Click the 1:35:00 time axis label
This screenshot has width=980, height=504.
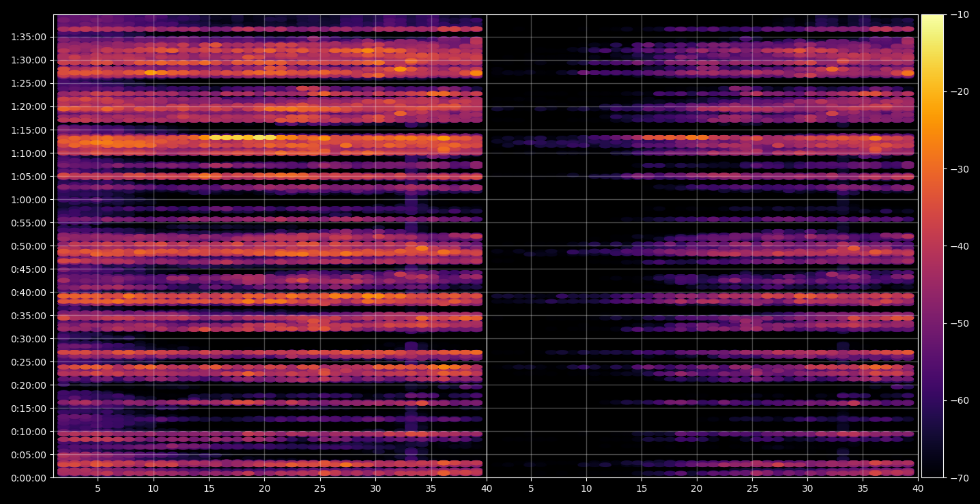(x=29, y=37)
